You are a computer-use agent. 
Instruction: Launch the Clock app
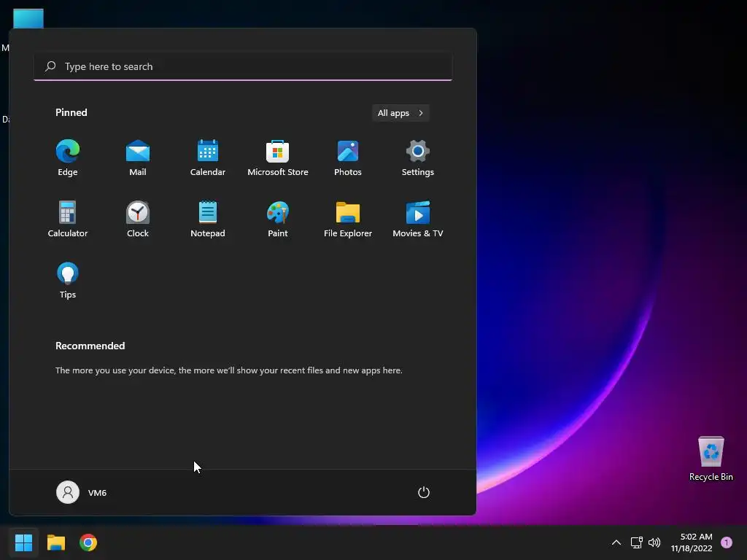click(x=138, y=219)
